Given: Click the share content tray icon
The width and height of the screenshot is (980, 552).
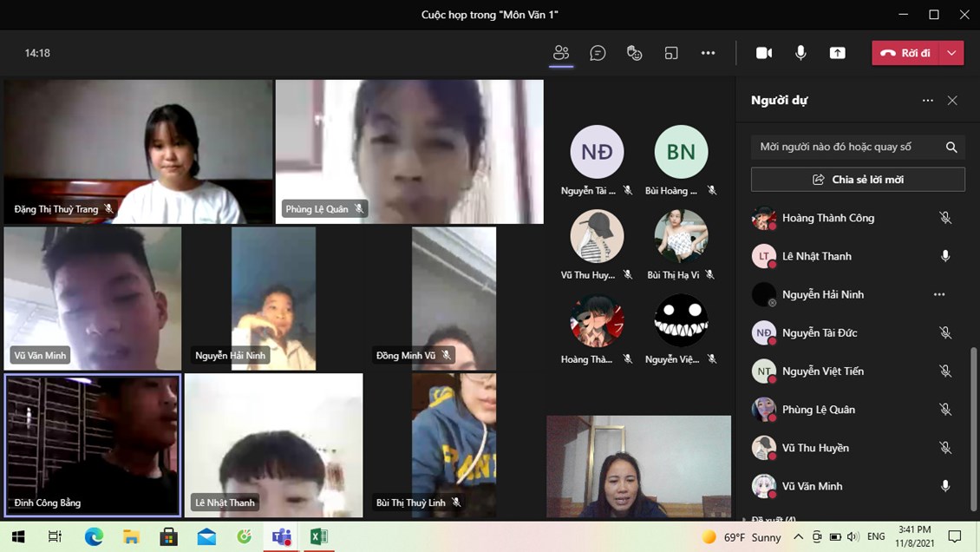Looking at the screenshot, I should click(837, 53).
